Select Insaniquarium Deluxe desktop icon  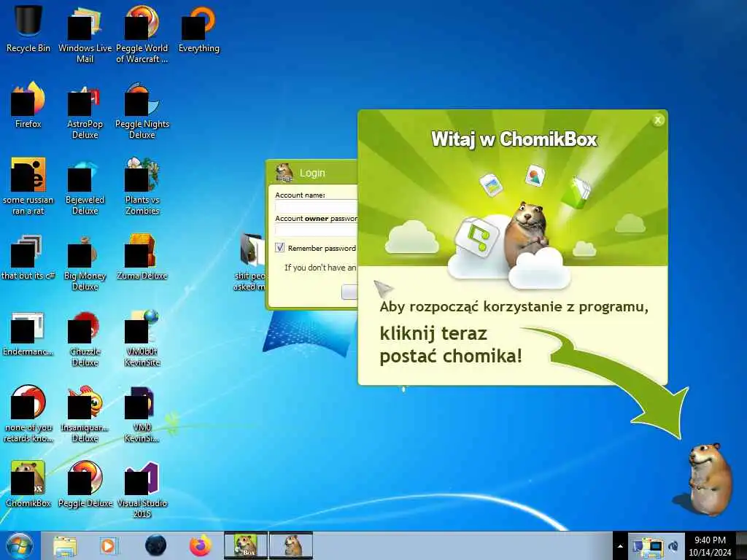85,414
